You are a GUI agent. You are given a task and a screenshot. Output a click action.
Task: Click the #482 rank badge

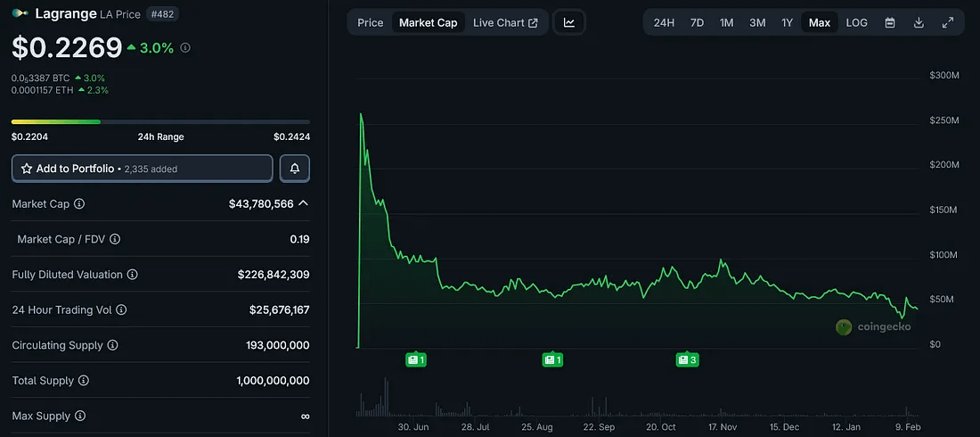pos(160,13)
